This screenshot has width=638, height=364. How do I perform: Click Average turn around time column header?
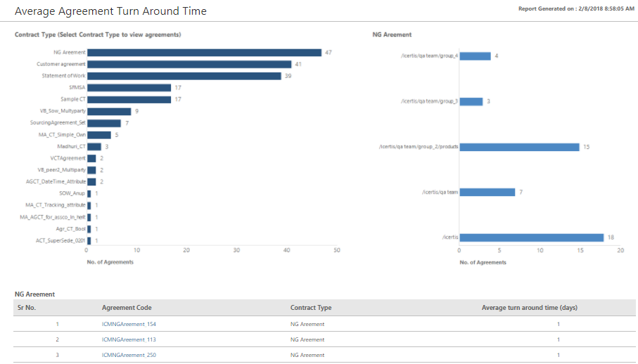pos(529,308)
